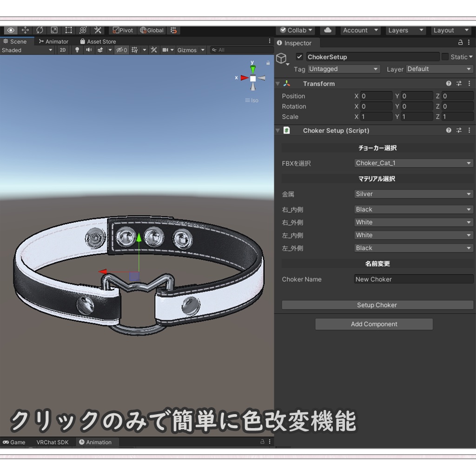Select the Move tool in the toolbar
Image resolution: width=476 pixels, height=476 pixels.
tap(26, 30)
